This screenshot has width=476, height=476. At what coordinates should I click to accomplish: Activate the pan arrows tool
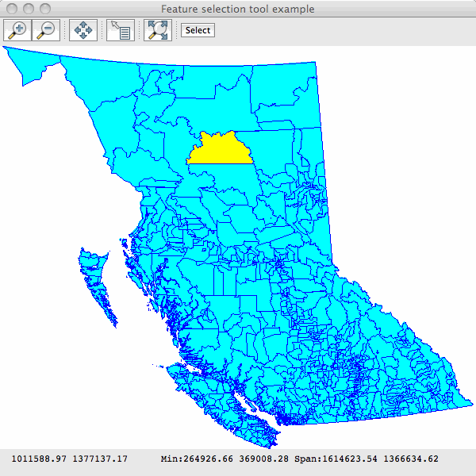tap(83, 30)
